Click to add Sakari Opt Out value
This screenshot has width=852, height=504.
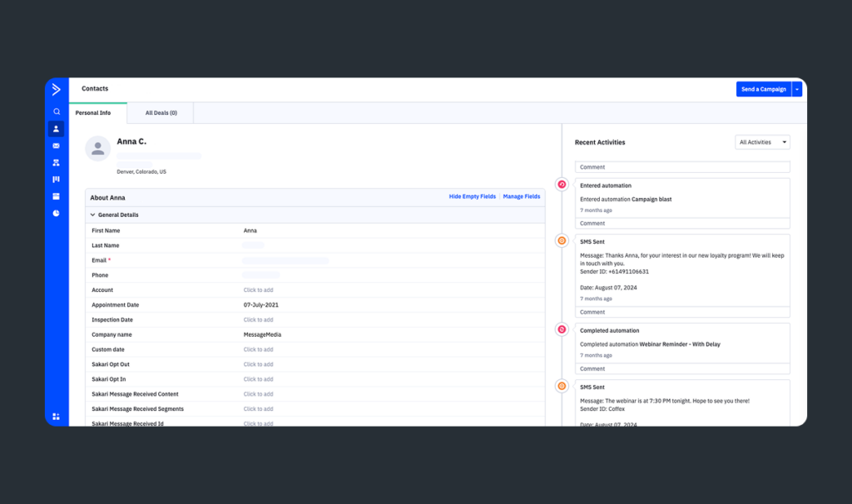click(x=258, y=364)
